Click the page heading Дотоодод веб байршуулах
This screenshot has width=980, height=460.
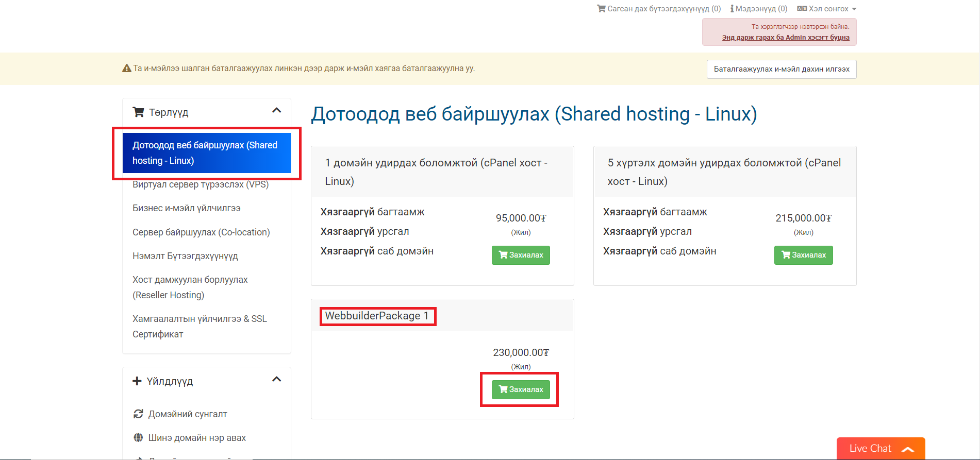[x=534, y=114]
